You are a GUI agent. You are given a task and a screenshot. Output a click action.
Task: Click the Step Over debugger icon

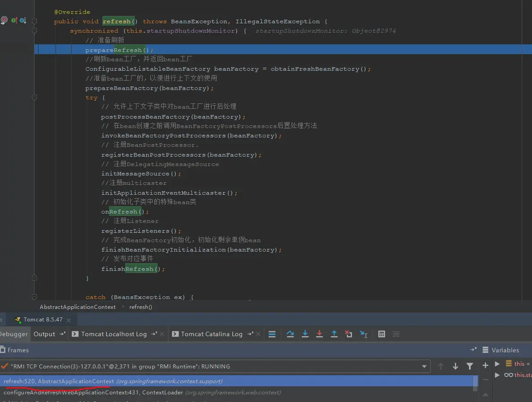point(290,334)
